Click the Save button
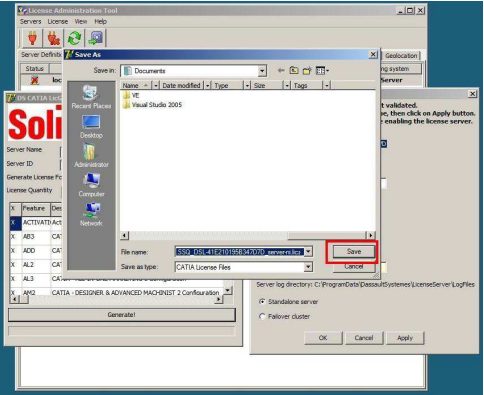Image resolution: width=484 pixels, height=395 pixels. (354, 252)
